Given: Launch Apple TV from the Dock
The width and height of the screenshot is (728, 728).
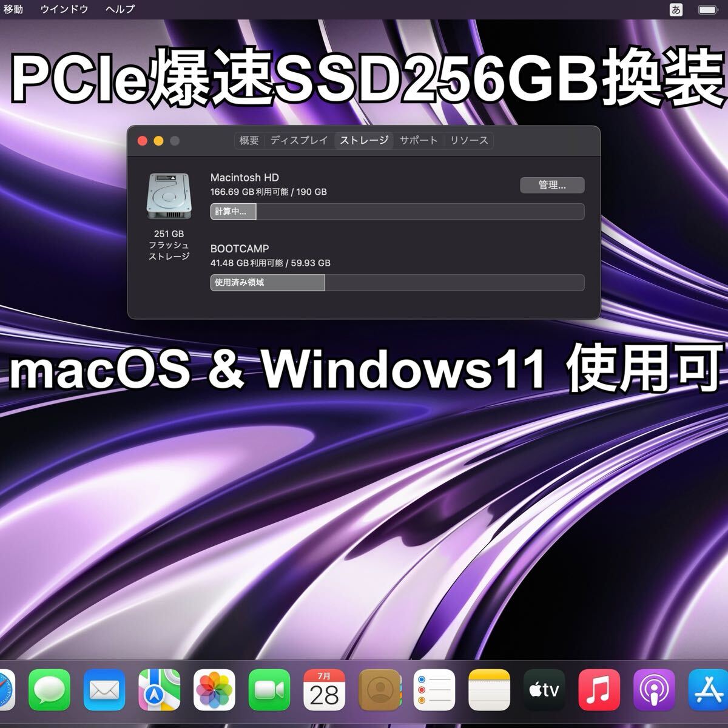Looking at the screenshot, I should click(x=544, y=690).
